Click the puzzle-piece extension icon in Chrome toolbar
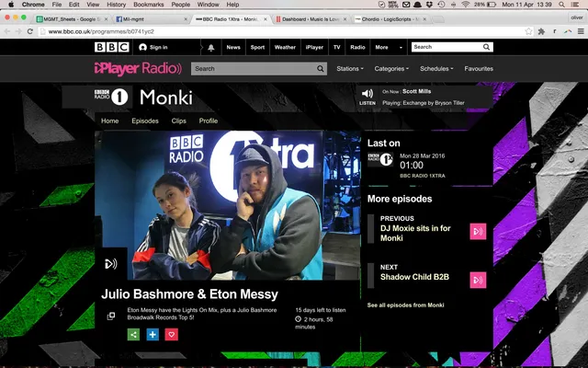Image resolution: width=588 pixels, height=368 pixels. (x=541, y=31)
